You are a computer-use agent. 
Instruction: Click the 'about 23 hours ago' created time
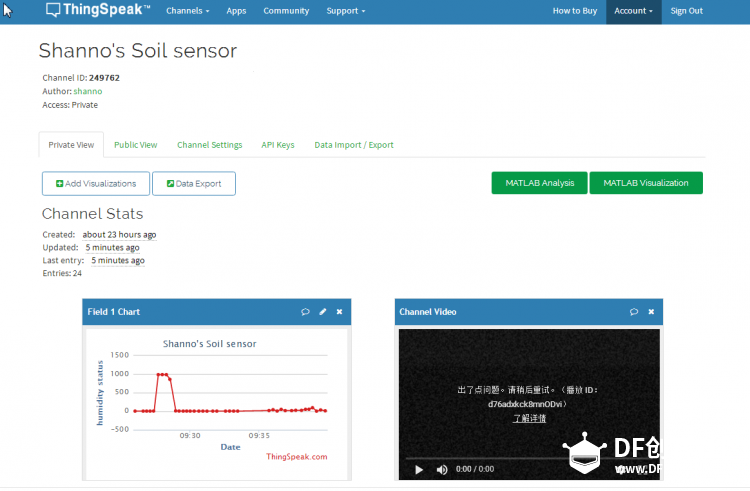tap(119, 234)
